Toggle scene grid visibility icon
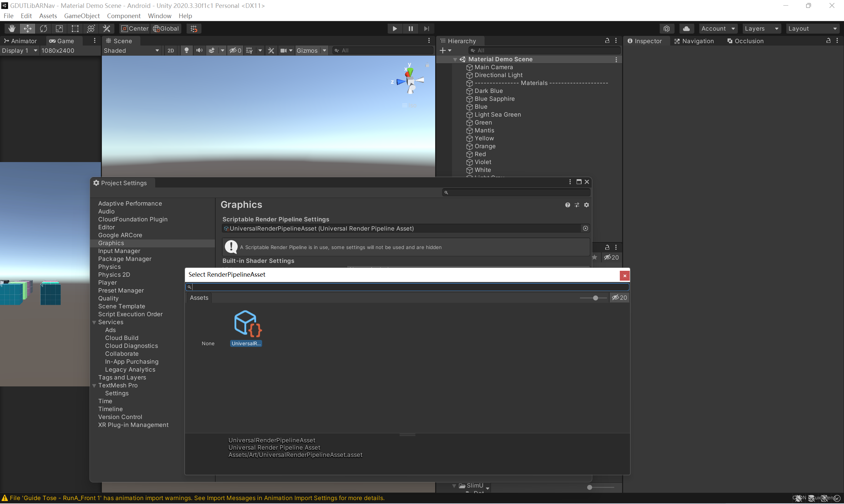 [250, 50]
